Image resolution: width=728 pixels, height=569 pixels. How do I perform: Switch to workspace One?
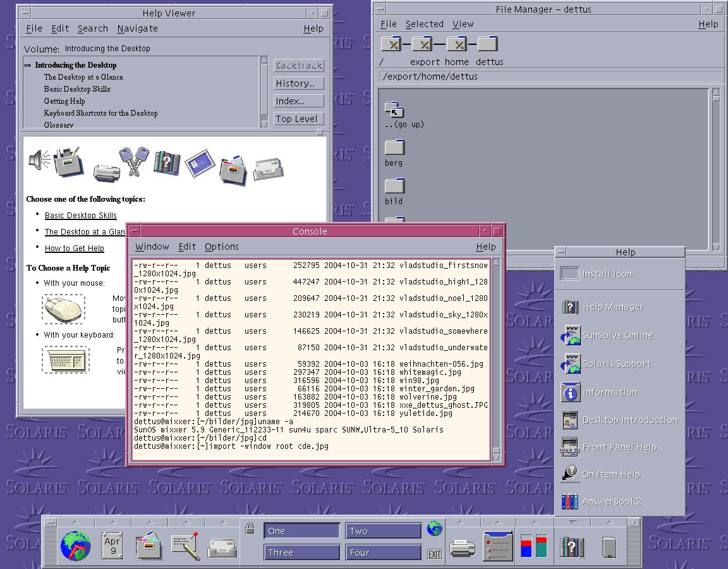tap(302, 531)
